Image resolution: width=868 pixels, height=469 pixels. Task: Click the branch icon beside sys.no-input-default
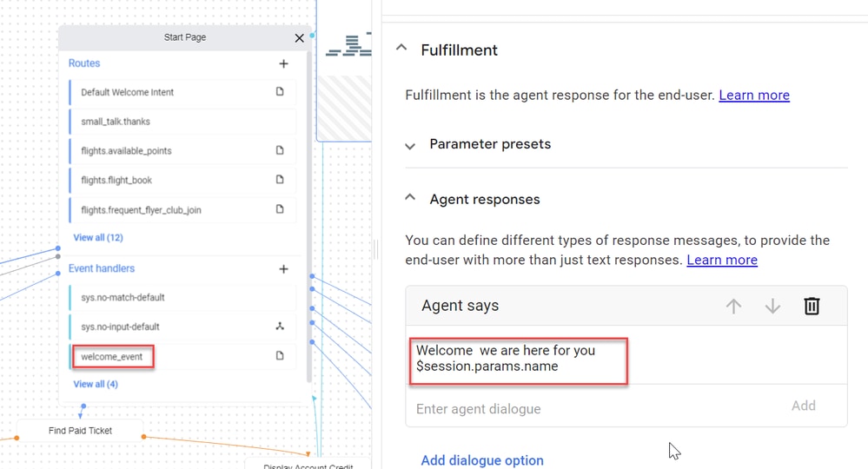coord(280,327)
